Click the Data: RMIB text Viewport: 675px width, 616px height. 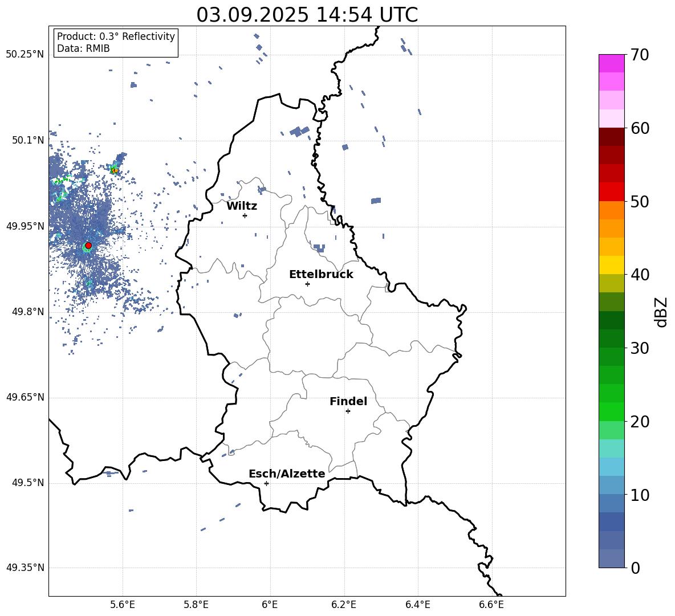pos(83,48)
